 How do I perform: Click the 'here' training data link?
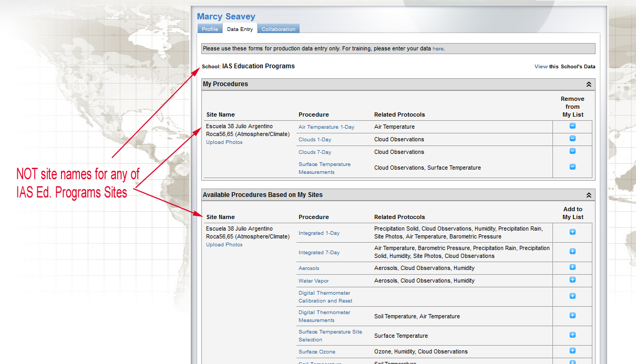coord(438,49)
